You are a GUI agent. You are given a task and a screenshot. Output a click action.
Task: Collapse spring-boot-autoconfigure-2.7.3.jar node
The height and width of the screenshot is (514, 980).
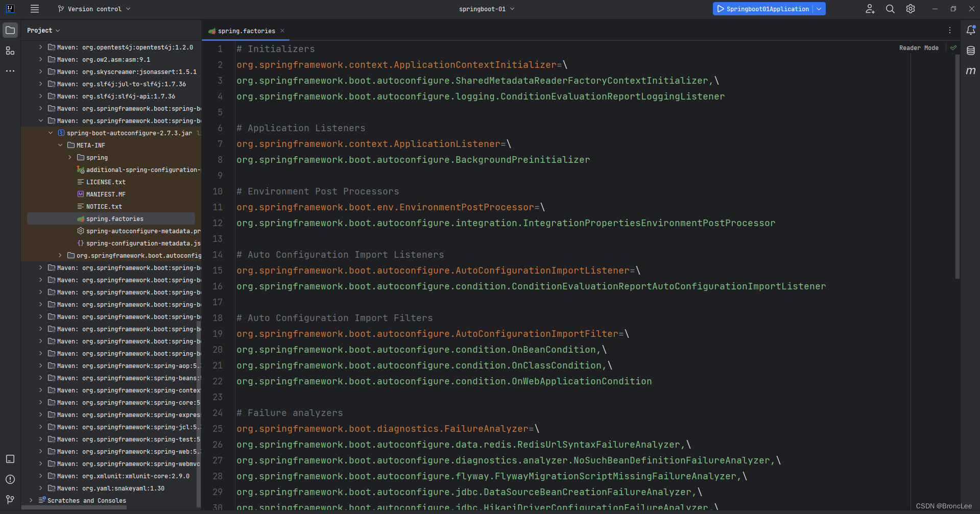pos(51,133)
